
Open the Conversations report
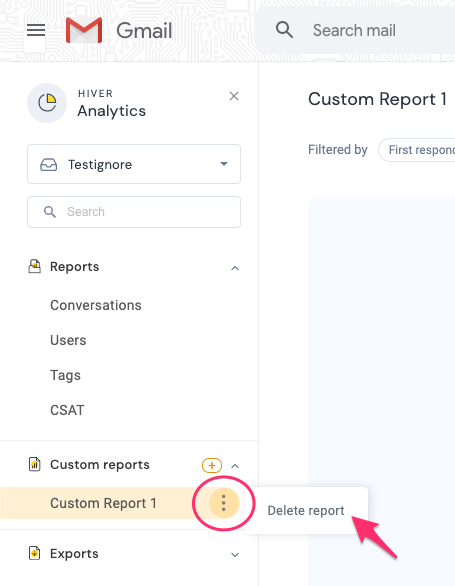pos(96,305)
